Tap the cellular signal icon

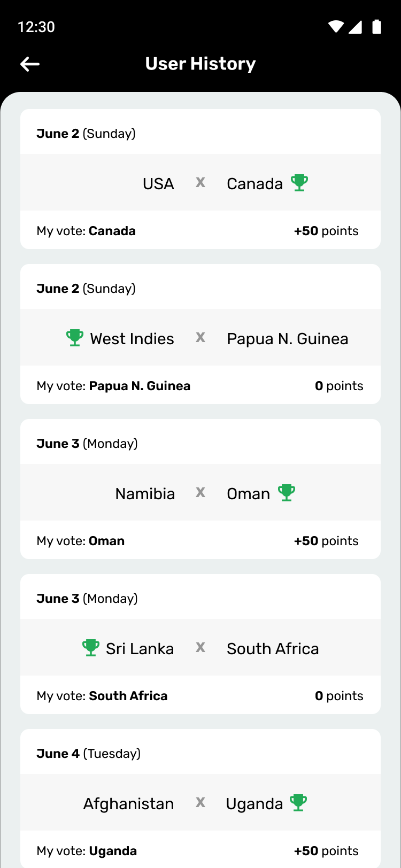tap(356, 27)
